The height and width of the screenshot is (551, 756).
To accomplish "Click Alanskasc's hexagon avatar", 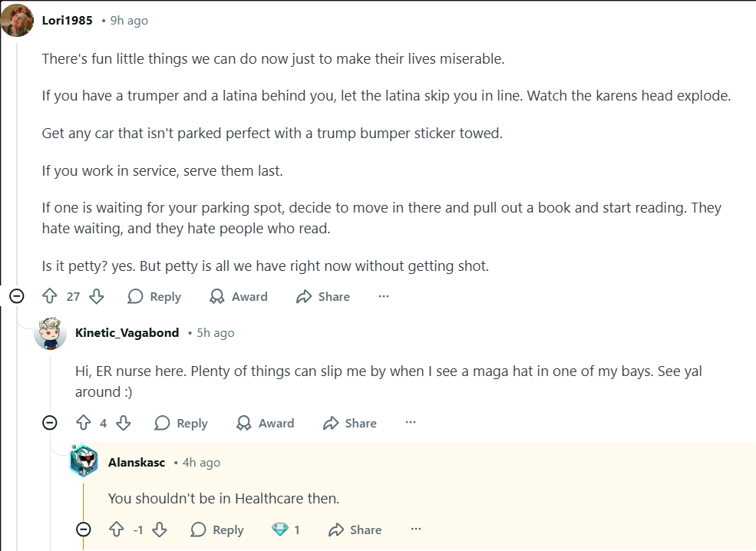I will [84, 462].
